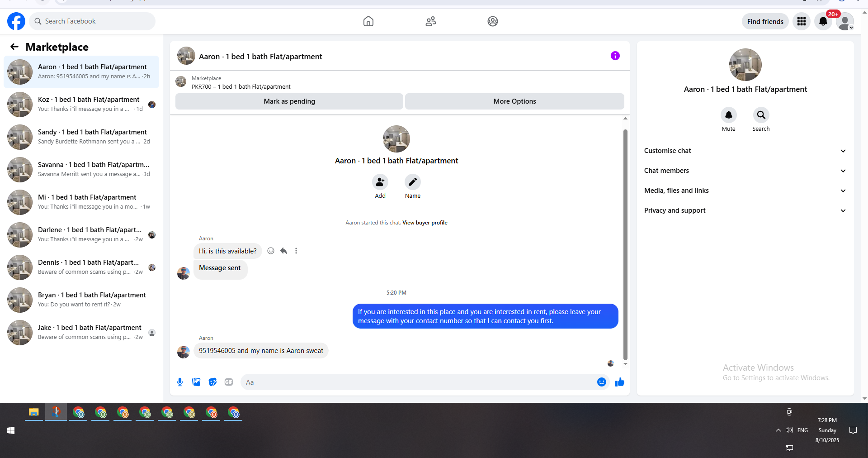Click the chat scrollbar down arrow
Viewport: 868px width, 458px height.
click(x=625, y=364)
